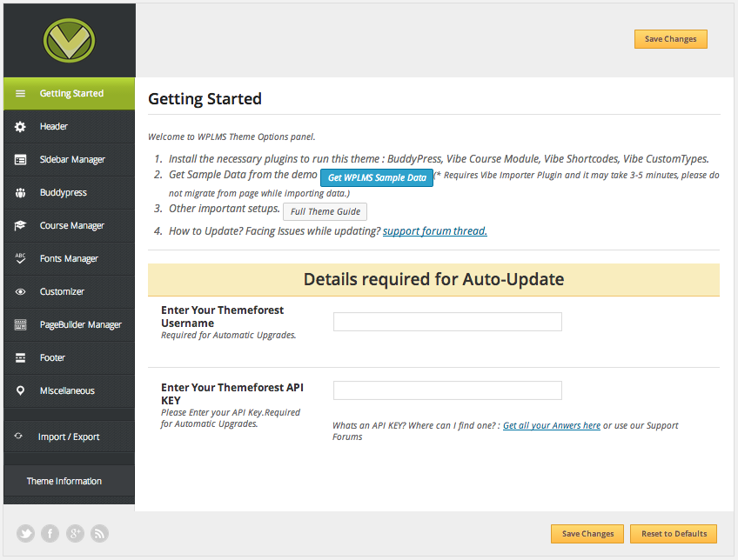Focus the Themeforest Username field
Screen dimensions: 738x560
(x=447, y=322)
